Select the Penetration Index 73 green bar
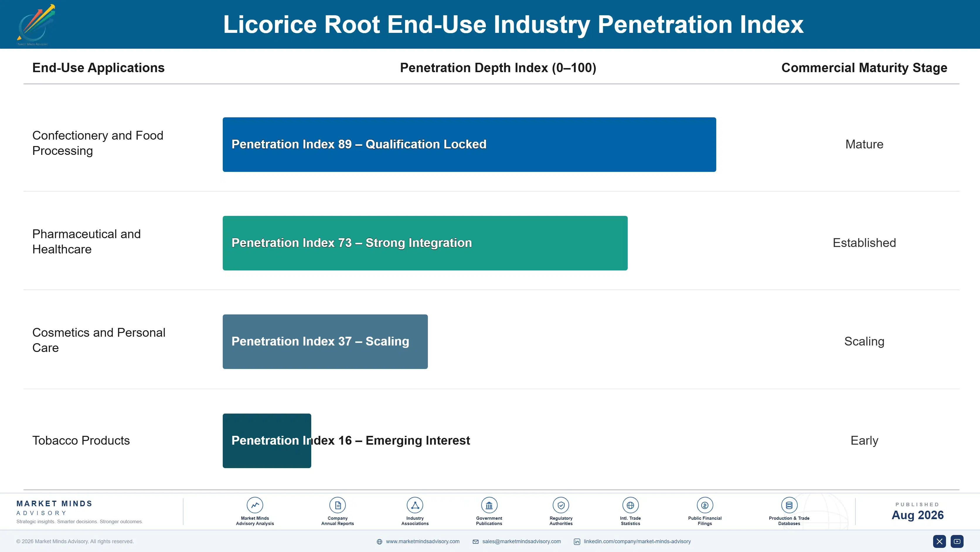 (x=425, y=243)
